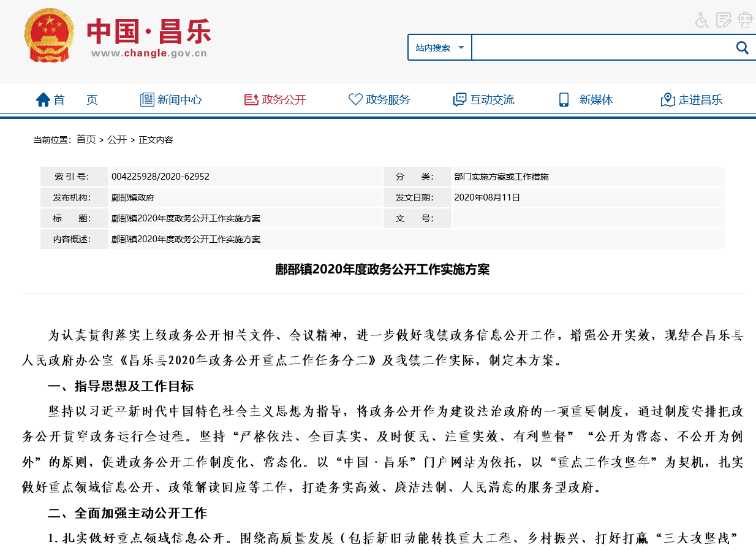Screen dimensions: 756x550
Task: Click the 中国·昌乐 site title
Action: (x=149, y=31)
